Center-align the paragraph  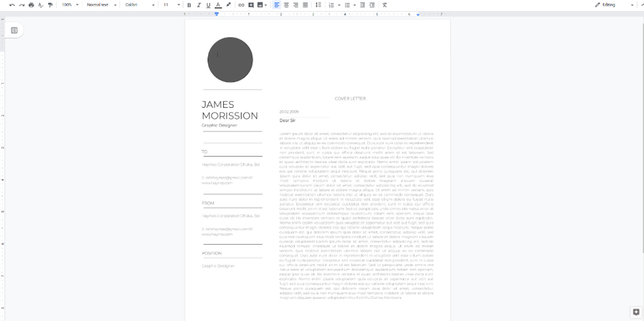pos(286,5)
